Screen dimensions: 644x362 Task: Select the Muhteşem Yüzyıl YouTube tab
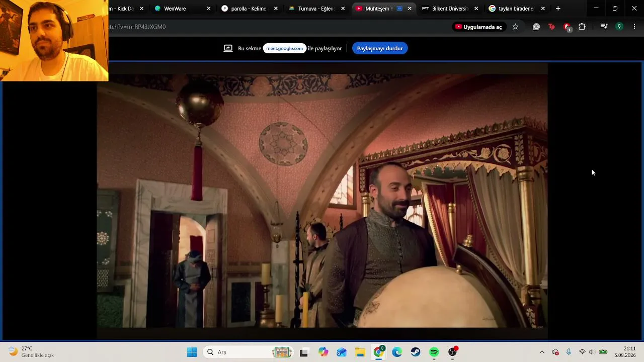click(x=378, y=9)
